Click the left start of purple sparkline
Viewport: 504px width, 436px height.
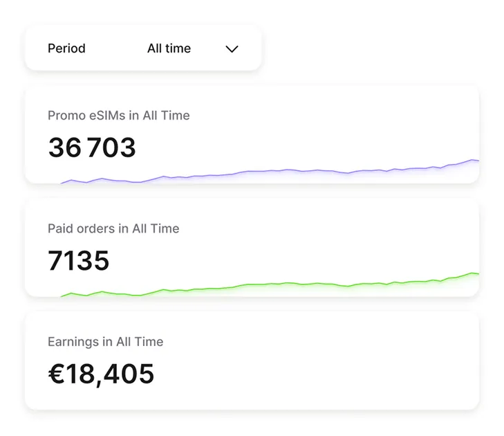pos(64,183)
